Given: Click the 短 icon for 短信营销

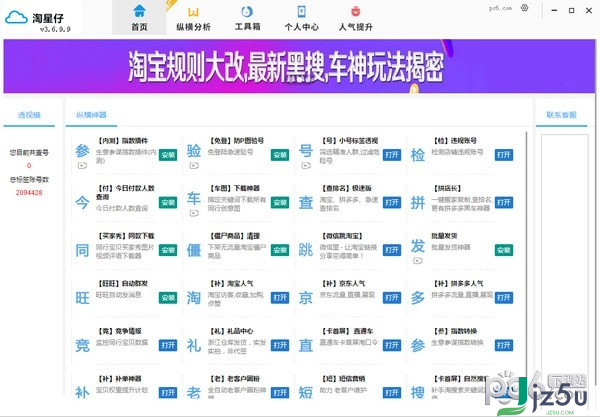Looking at the screenshot, I should tap(306, 393).
